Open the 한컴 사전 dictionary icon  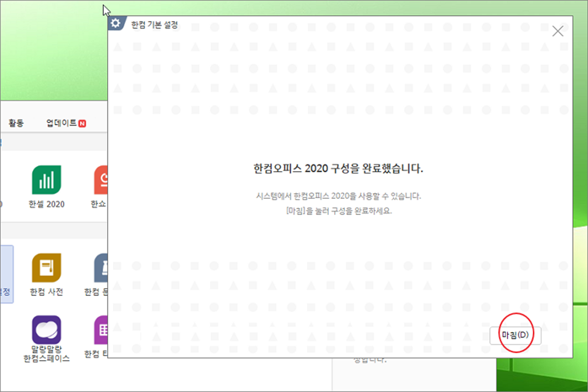tap(47, 268)
